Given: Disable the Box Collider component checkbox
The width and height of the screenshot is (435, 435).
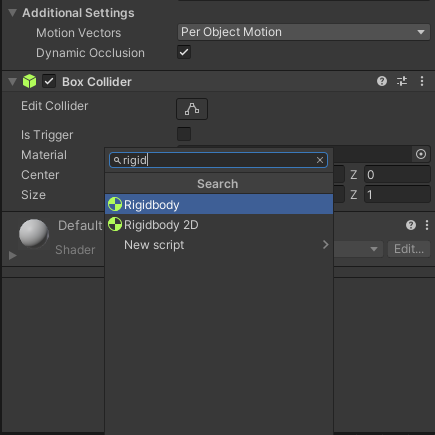Looking at the screenshot, I should click(49, 82).
